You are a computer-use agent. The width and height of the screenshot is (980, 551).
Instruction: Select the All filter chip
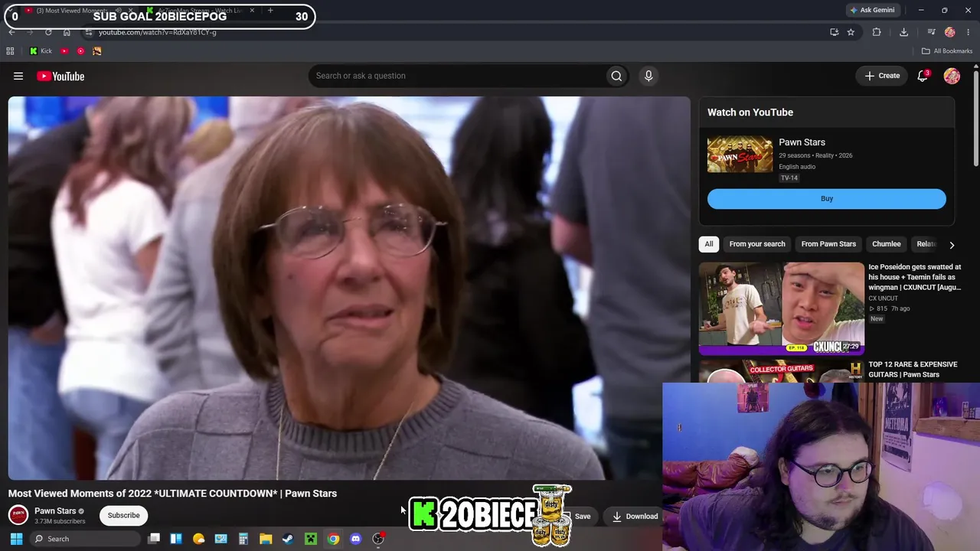pyautogui.click(x=709, y=244)
